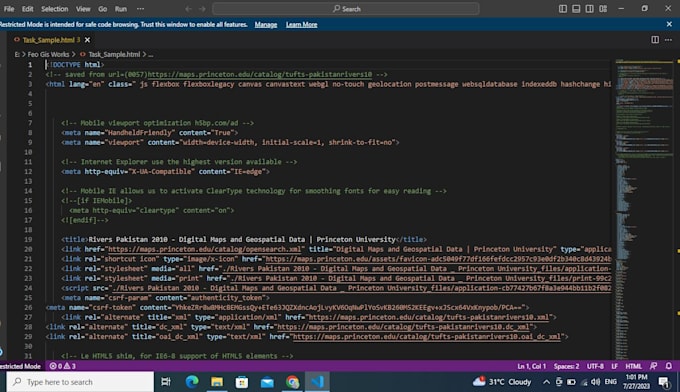
Task: Open the Mail app from the taskbar
Action: point(267,382)
